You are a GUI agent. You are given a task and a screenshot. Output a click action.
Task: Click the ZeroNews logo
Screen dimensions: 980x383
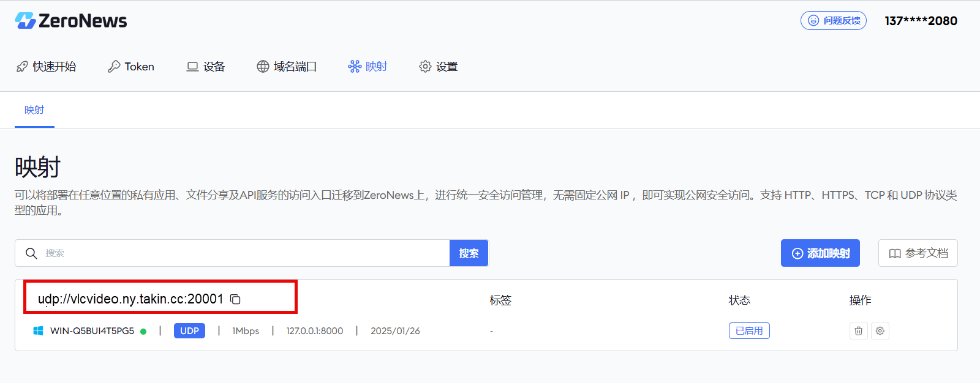(71, 21)
